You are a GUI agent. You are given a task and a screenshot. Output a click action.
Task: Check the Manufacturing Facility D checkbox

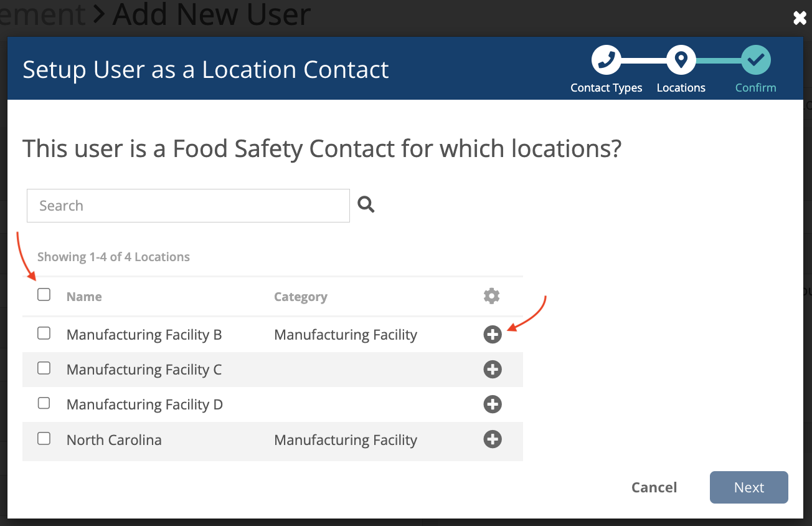click(44, 403)
